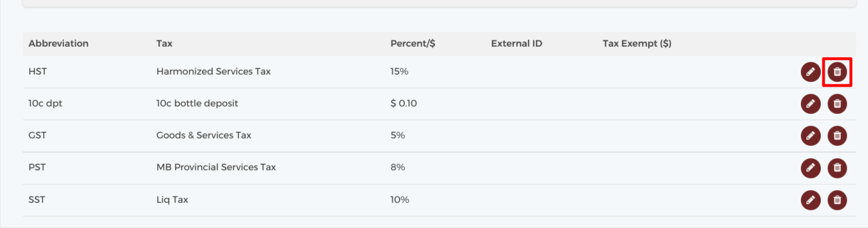Click the $ 0.10 deposit amount
The image size is (868, 228).
[404, 103]
